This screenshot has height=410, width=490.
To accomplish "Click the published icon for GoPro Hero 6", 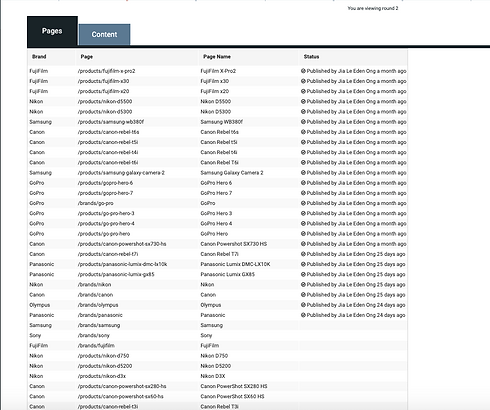I will click(x=303, y=183).
